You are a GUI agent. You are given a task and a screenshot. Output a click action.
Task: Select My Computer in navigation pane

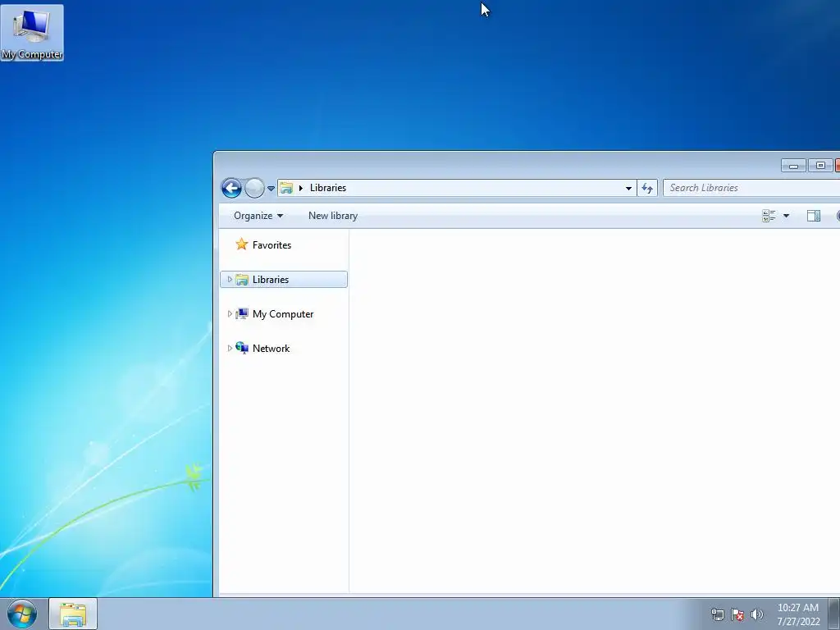point(283,314)
